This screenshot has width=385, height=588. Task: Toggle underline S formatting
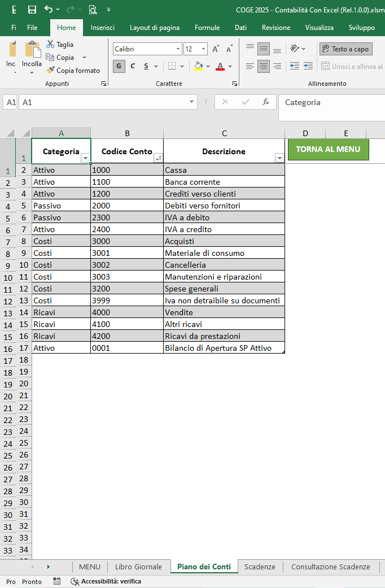click(146, 67)
